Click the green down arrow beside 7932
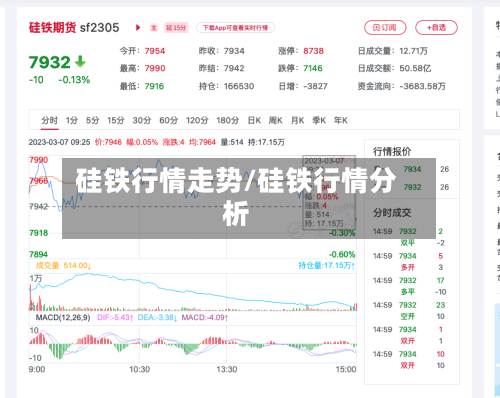This screenshot has height=398, width=500. [x=80, y=62]
